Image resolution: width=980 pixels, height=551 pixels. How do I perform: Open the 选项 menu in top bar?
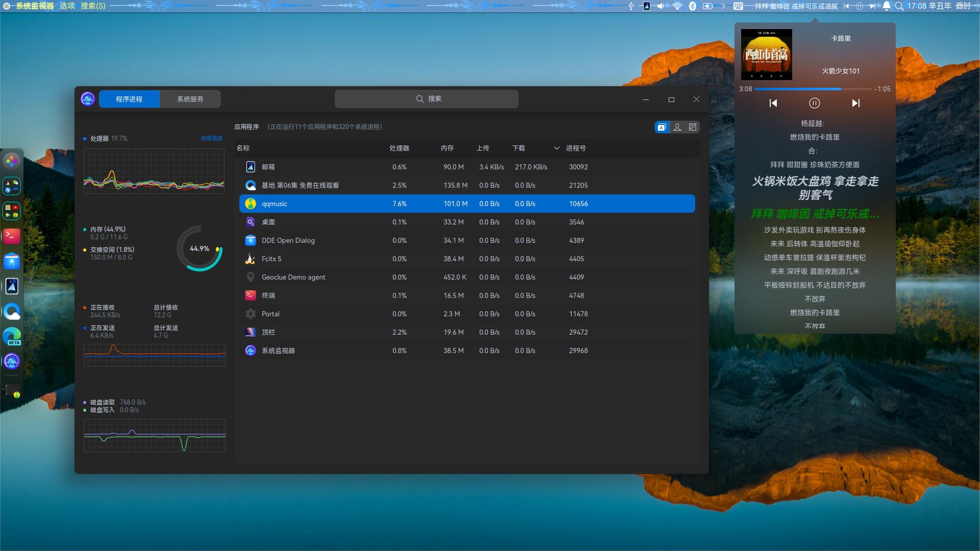point(67,6)
